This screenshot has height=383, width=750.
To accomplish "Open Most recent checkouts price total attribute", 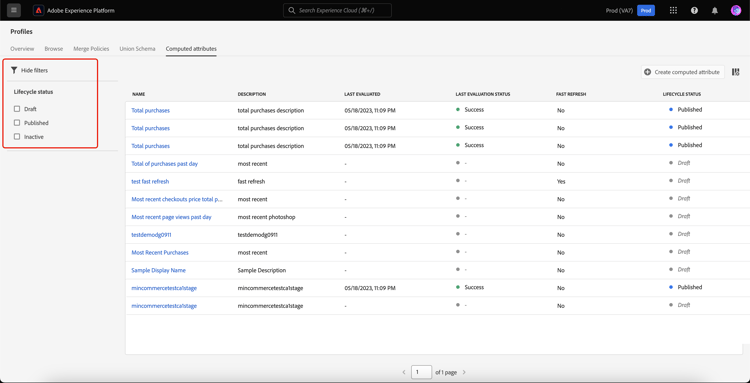I will click(x=177, y=199).
